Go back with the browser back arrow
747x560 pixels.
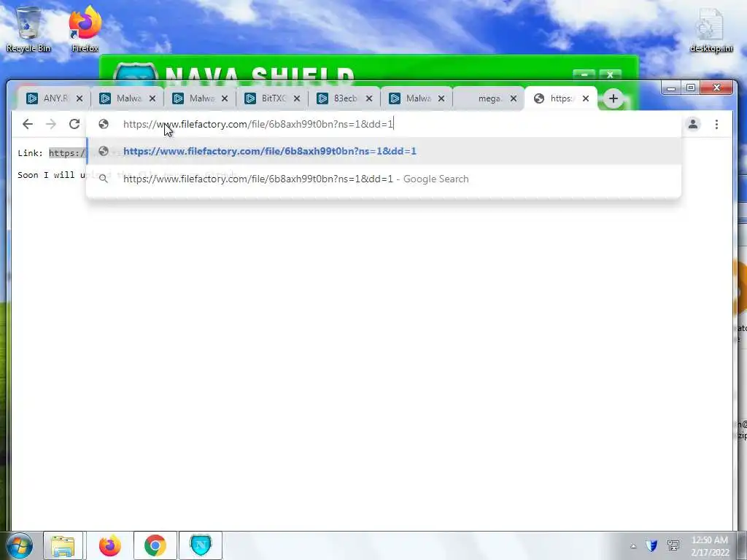(x=28, y=124)
